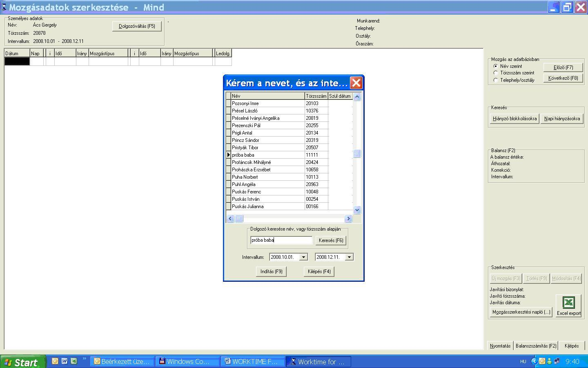Close the Kérem a nevet dialog
The image size is (588, 368).
click(356, 83)
